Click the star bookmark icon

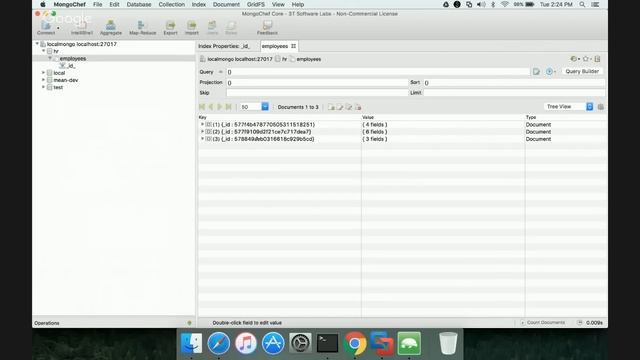point(586,59)
